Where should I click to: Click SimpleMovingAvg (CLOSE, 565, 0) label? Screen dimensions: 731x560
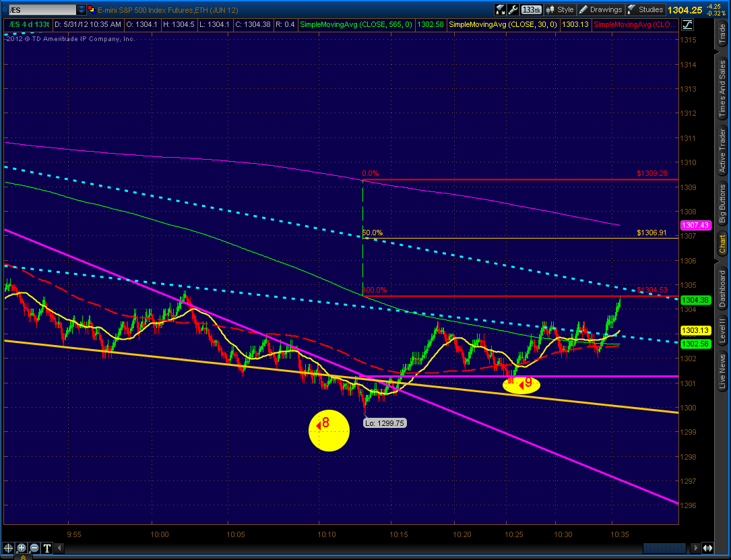point(356,24)
